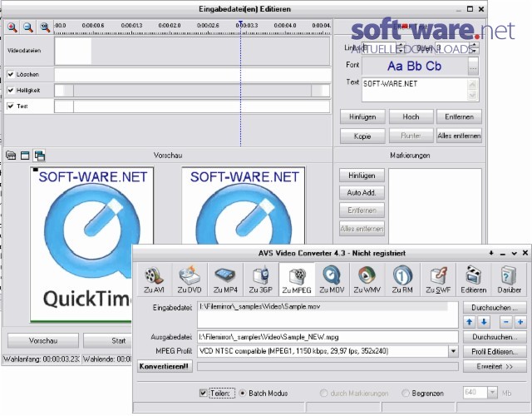
Task: Select the Zu MP4 format icon
Action: [225, 280]
